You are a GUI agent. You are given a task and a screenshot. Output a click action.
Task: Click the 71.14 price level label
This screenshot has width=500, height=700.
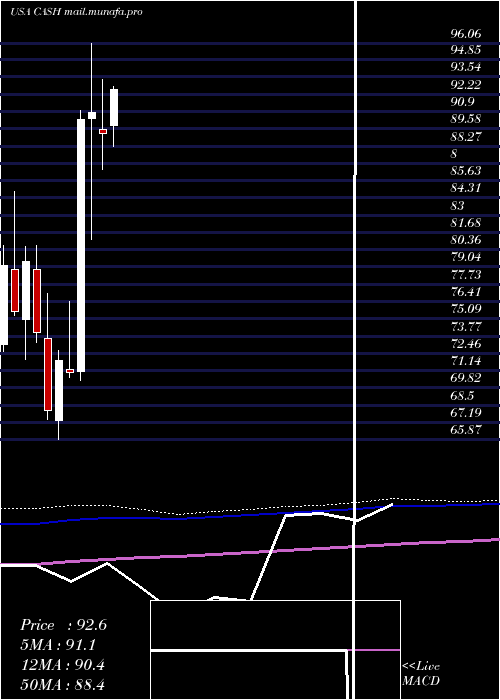(466, 361)
